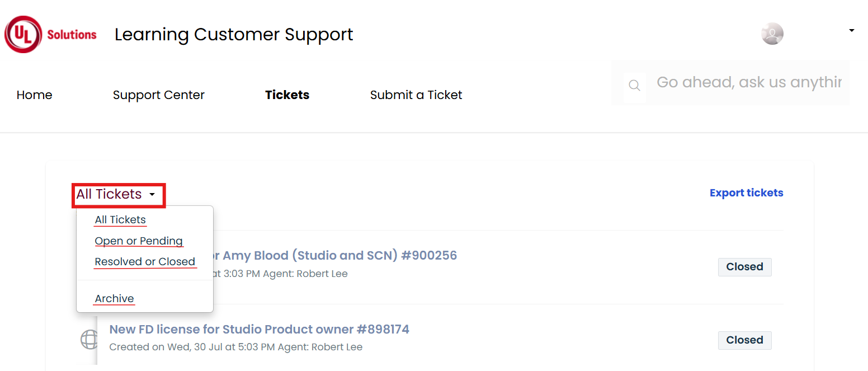The width and height of the screenshot is (868, 371).
Task: Click into the ask us anything search field
Action: [x=749, y=83]
